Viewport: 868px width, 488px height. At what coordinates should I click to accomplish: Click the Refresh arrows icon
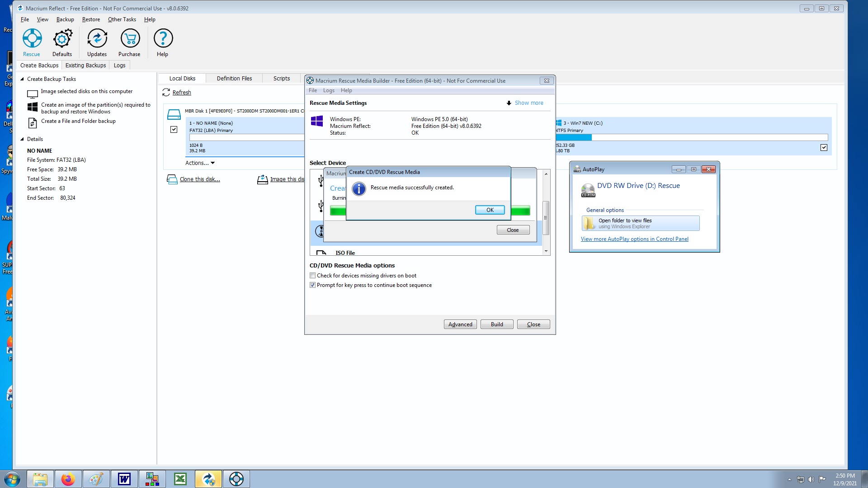(x=166, y=92)
